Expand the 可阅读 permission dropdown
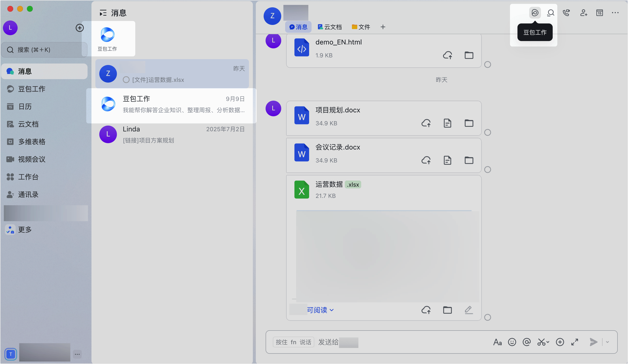This screenshot has height=364, width=628. (x=320, y=310)
